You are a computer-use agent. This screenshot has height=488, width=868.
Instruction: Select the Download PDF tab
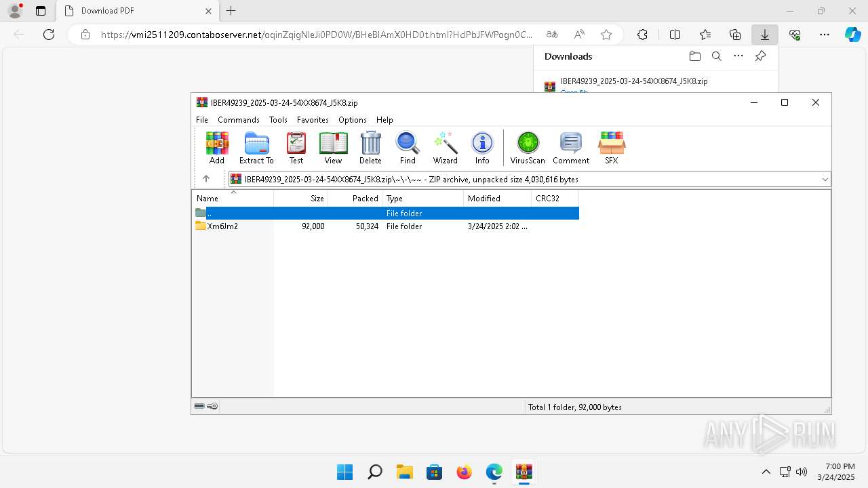click(138, 11)
